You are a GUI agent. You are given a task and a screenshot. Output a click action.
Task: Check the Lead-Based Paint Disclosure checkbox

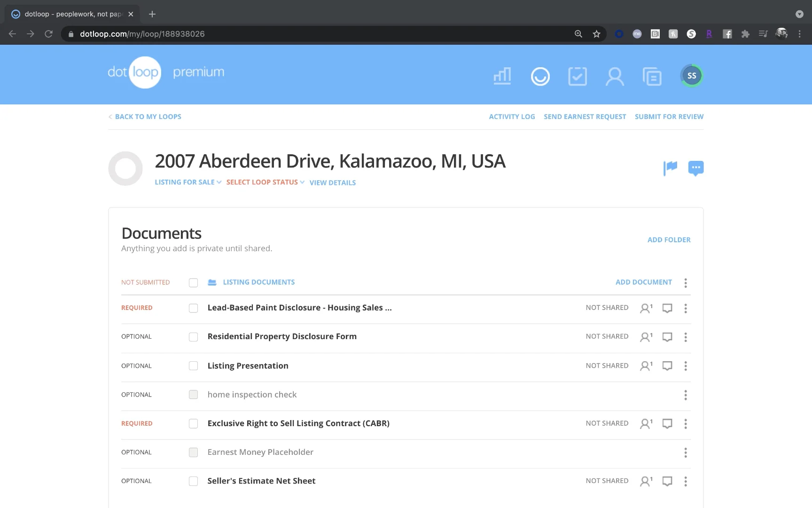(193, 308)
